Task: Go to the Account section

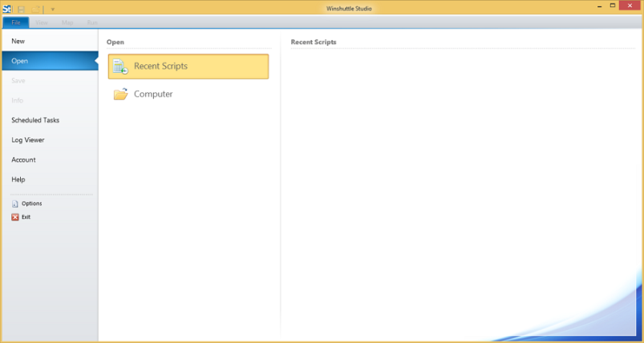Action: [23, 160]
